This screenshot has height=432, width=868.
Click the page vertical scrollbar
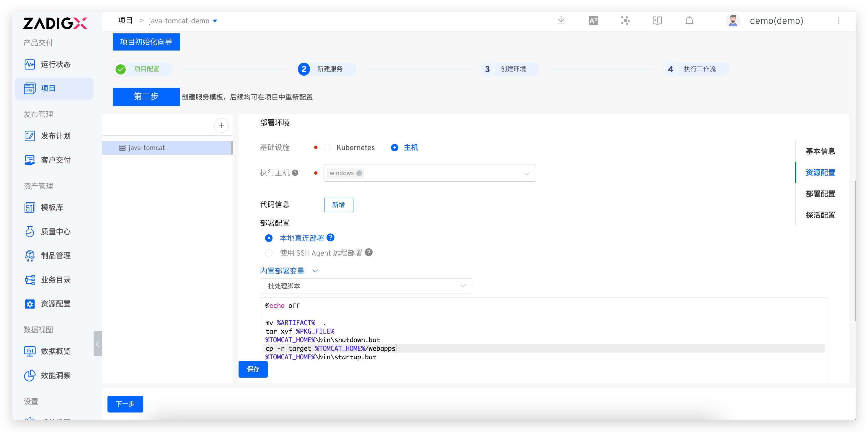pyautogui.click(x=855, y=251)
